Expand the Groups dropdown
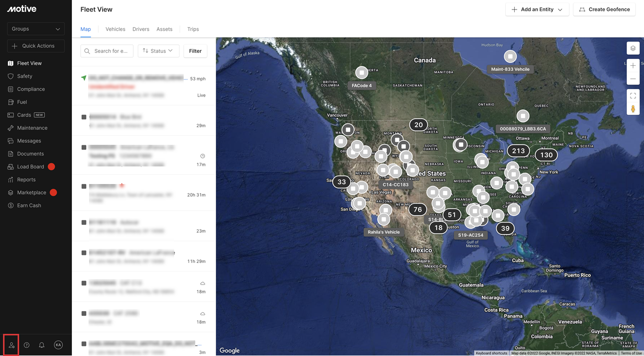 coord(36,29)
